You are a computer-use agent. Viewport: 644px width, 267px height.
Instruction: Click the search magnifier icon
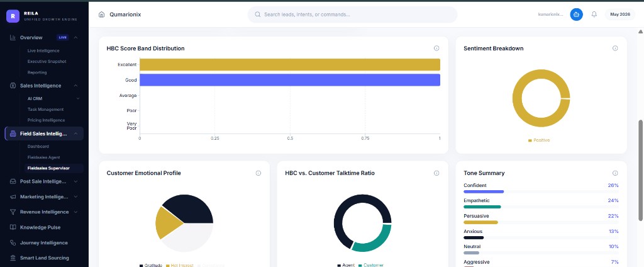point(258,14)
